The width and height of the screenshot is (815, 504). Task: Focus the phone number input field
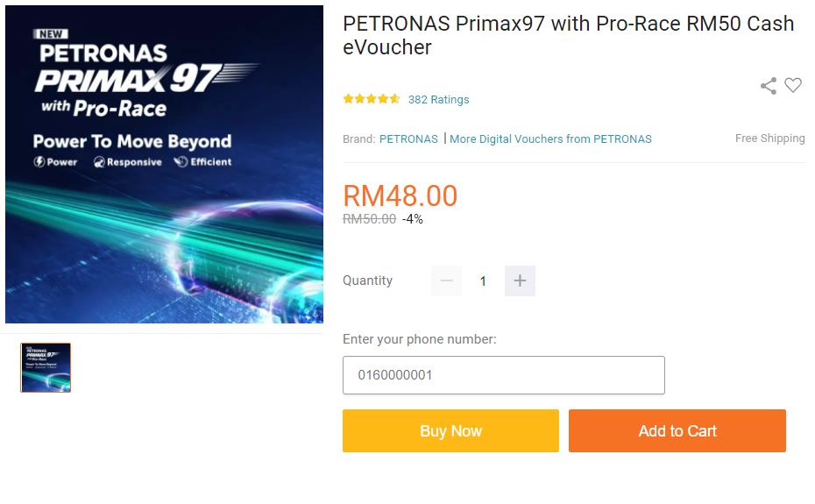503,375
